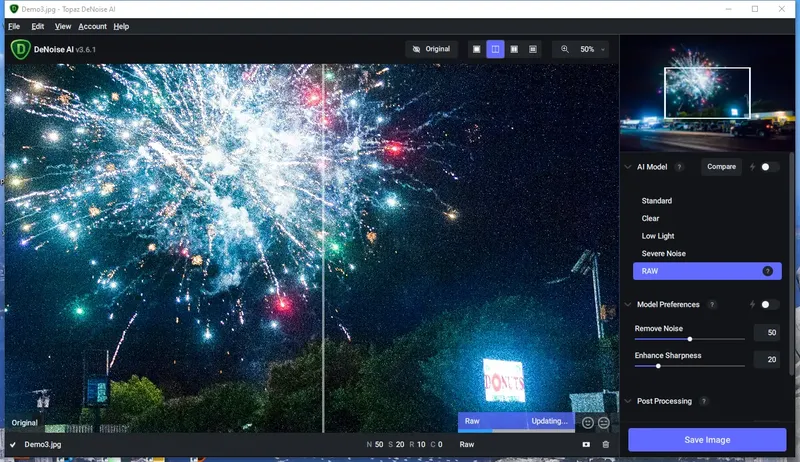Delete Demo3.jpg with trash icon
This screenshot has width=800, height=462.
(606, 444)
